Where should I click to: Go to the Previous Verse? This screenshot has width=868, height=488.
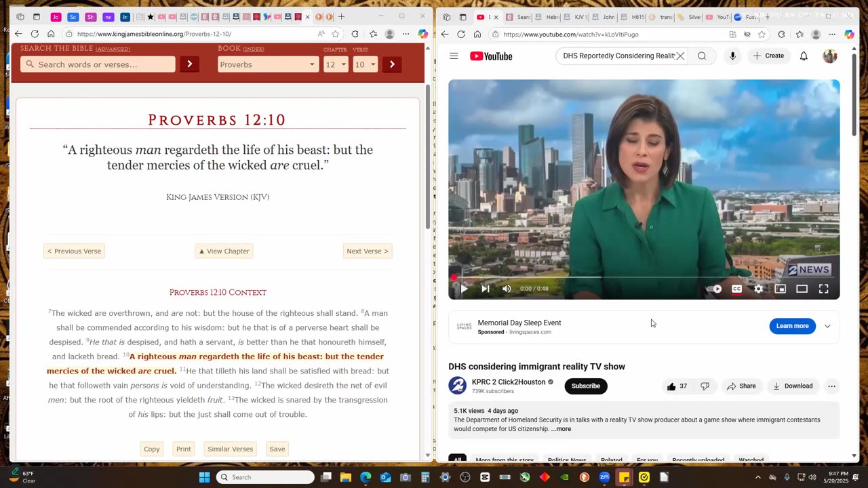(75, 251)
